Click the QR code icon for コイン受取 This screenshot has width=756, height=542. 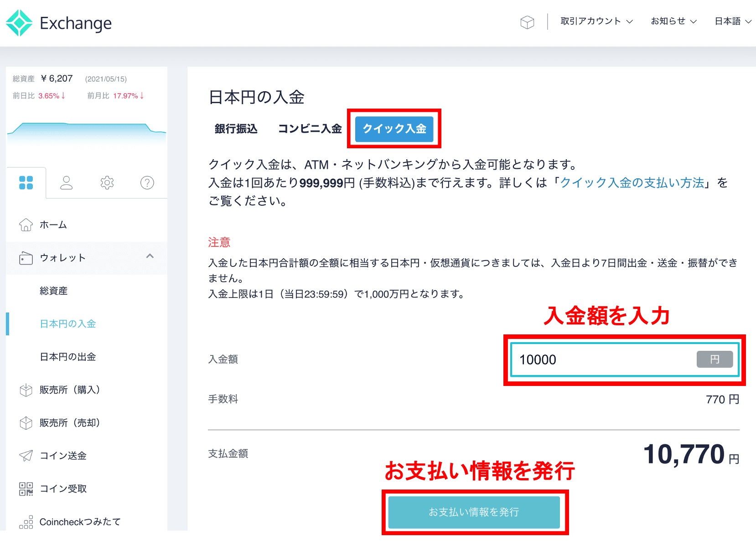(26, 488)
